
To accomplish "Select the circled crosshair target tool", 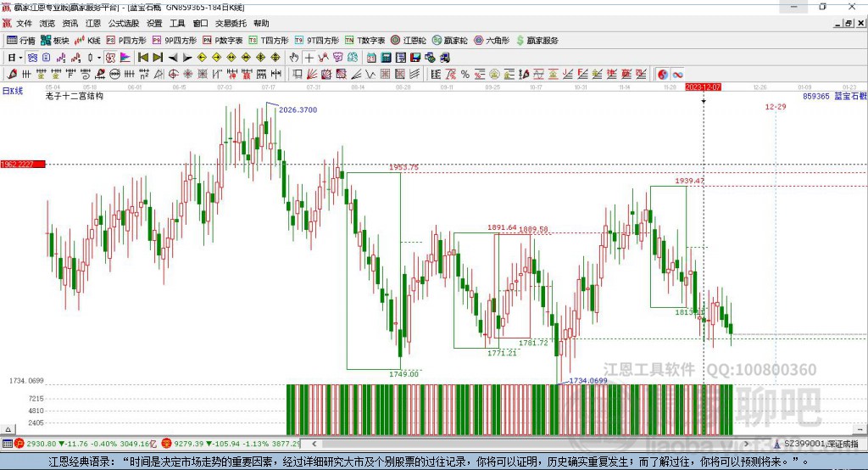I will [x=173, y=75].
